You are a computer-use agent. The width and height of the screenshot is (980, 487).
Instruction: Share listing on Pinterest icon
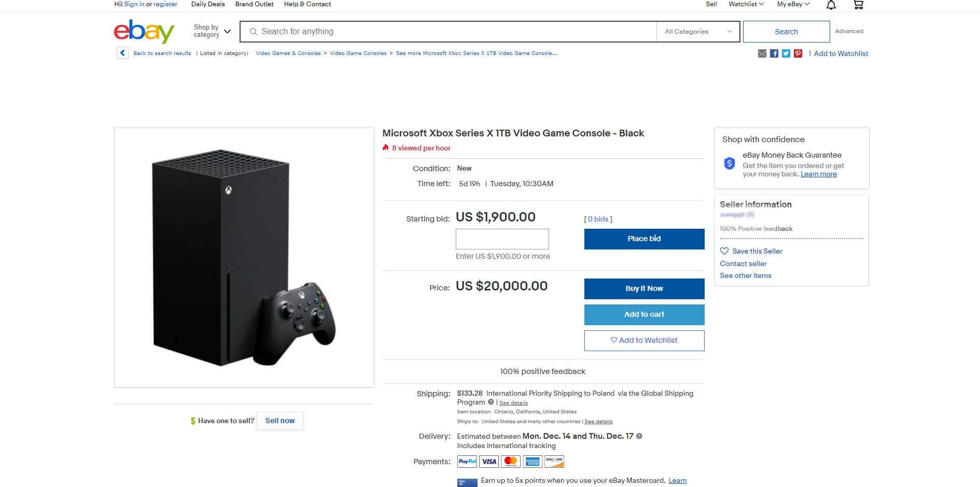click(x=798, y=53)
